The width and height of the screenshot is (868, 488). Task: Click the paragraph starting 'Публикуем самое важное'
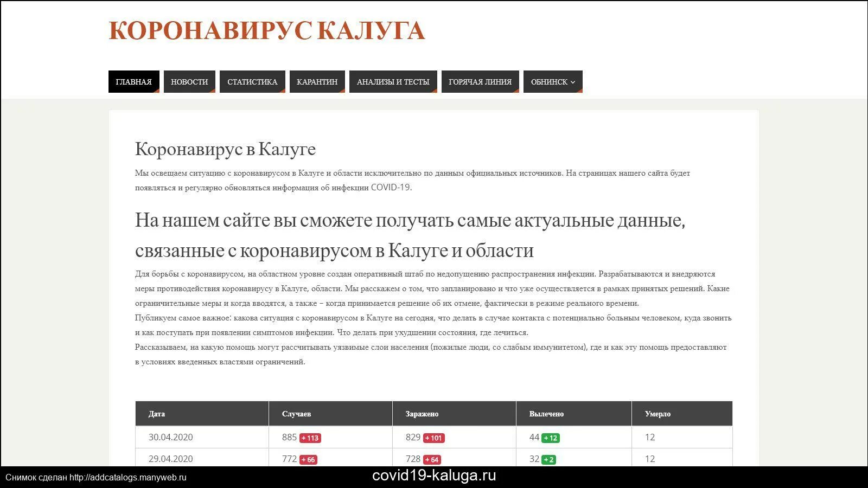click(x=433, y=325)
